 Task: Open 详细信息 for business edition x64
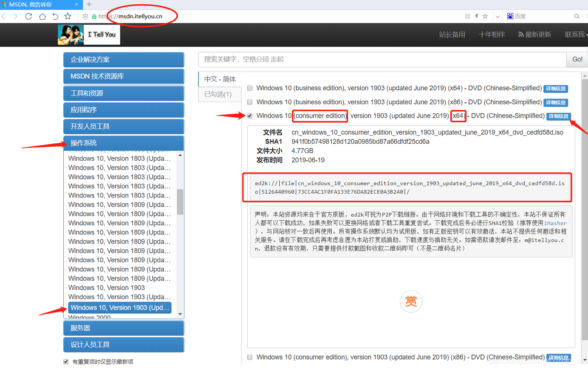(555, 89)
